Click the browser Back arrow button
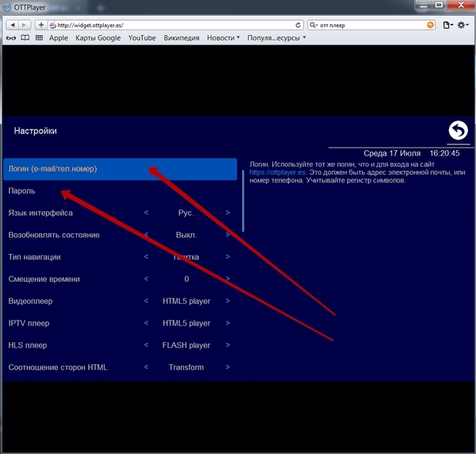Screen dimensions: 476x454 12,25
